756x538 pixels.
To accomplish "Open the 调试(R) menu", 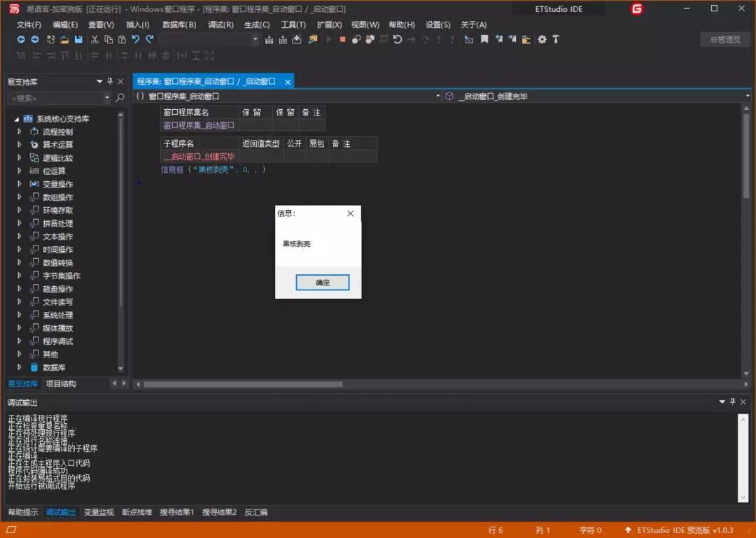I will [220, 24].
